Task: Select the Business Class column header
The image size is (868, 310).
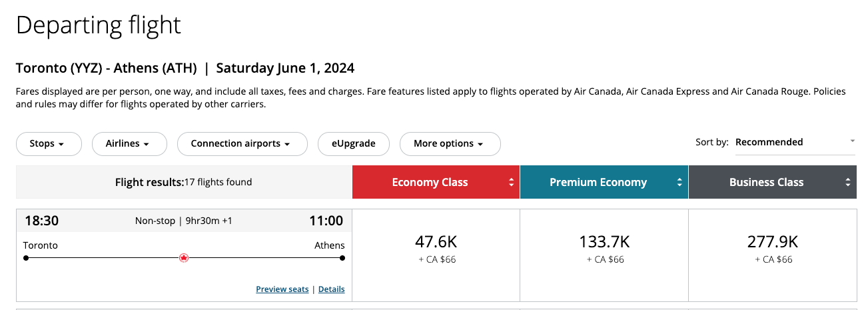Action: [766, 182]
